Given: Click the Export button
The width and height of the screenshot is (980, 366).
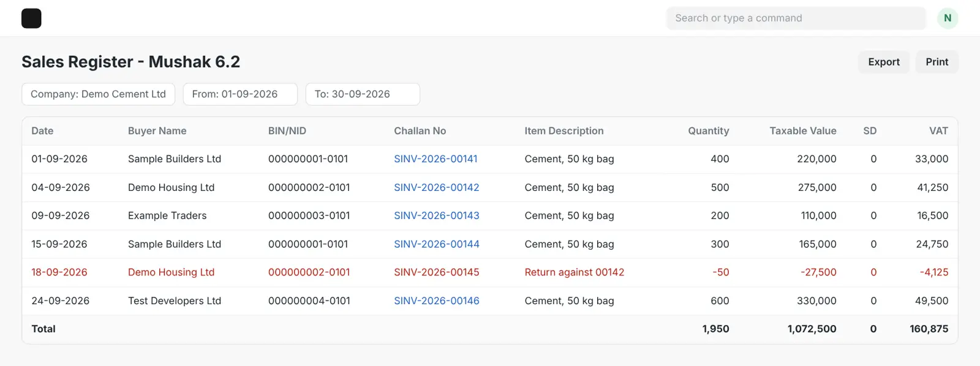Looking at the screenshot, I should (884, 62).
